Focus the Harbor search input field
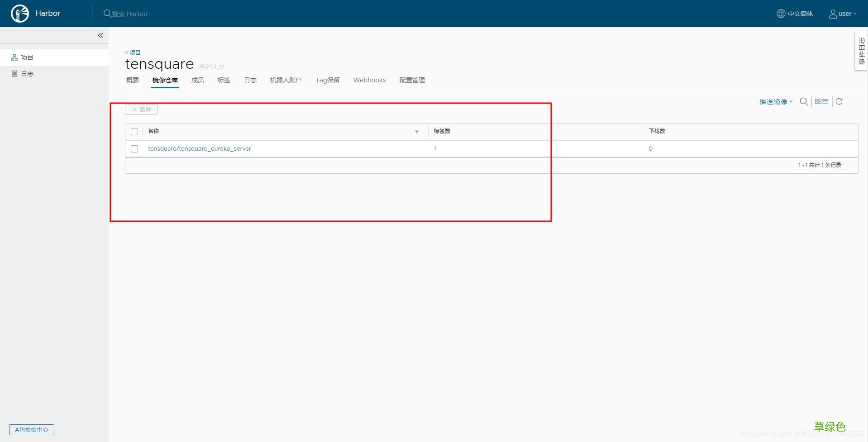Screen dimensions: 868x442 point(133,14)
